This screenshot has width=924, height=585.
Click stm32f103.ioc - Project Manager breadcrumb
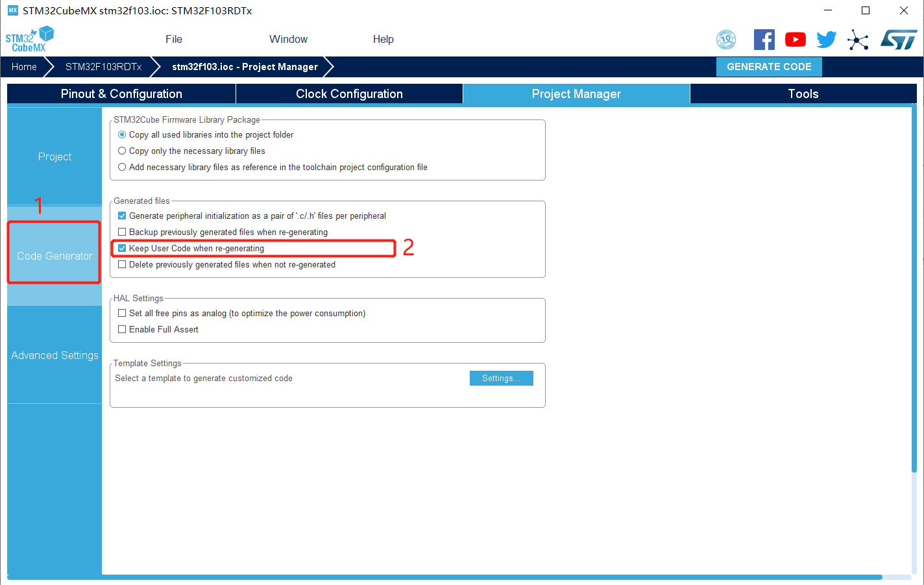(x=245, y=67)
